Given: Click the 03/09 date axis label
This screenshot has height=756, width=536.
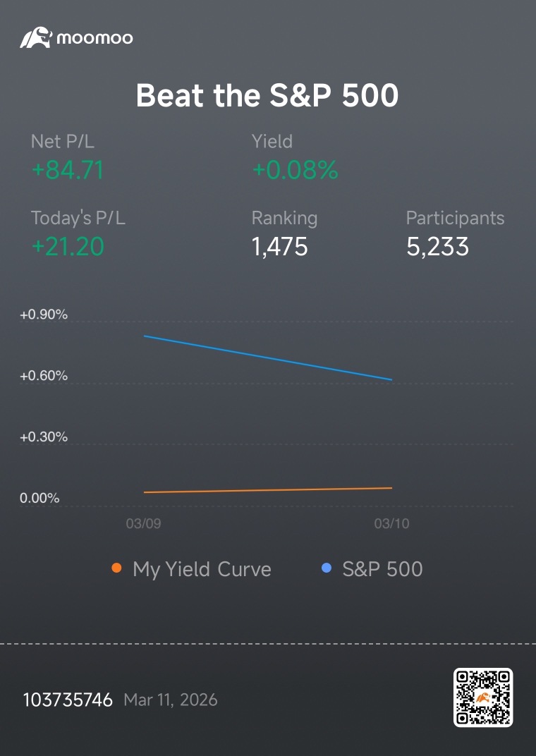Looking at the screenshot, I should tap(143, 523).
